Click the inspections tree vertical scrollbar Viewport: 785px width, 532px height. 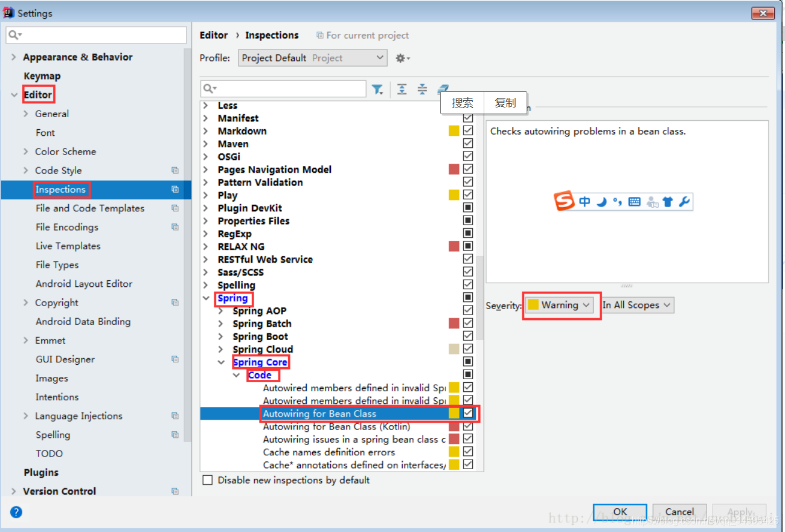coord(480,297)
